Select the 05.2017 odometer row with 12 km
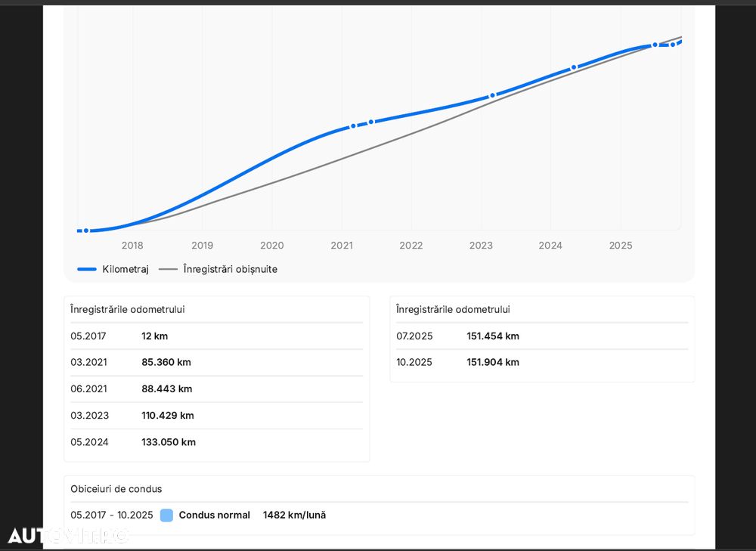Screen dimensions: 756x551 pyautogui.click(x=216, y=336)
